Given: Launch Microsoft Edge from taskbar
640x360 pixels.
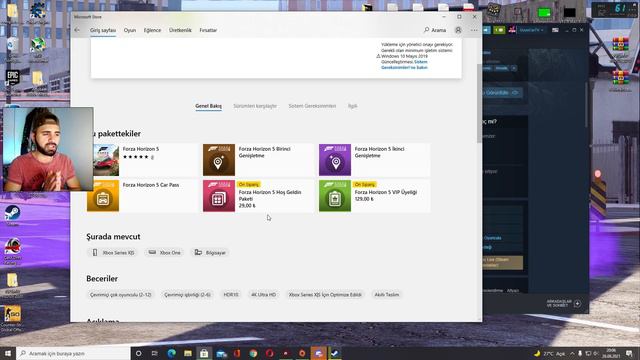Looking at the screenshot, I should pyautogui.click(x=171, y=353).
